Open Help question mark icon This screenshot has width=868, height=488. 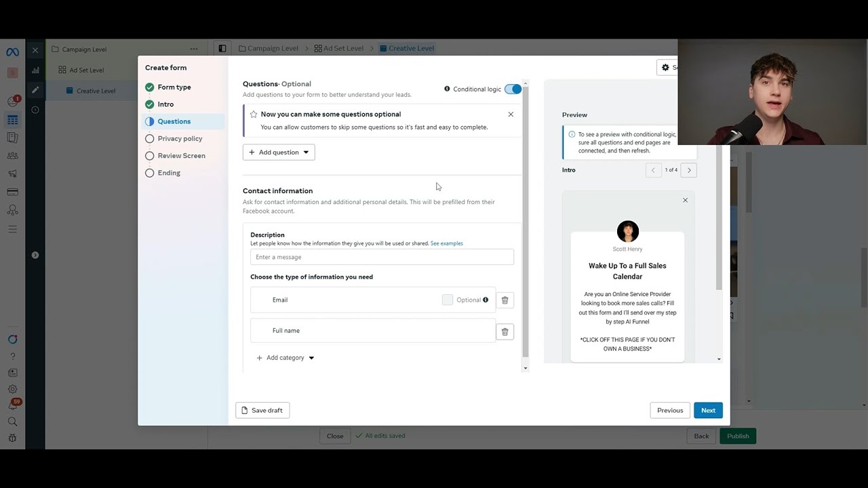click(x=12, y=356)
